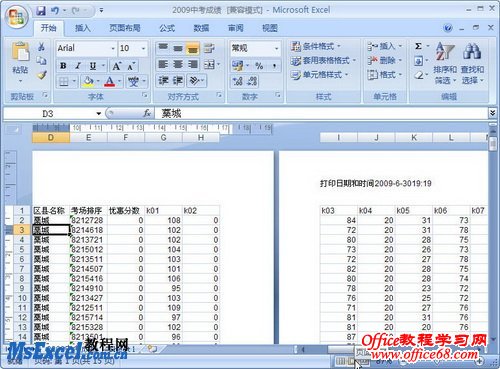The width and height of the screenshot is (500, 369).
Task: Toggle underline formatting
Action: tap(93, 66)
